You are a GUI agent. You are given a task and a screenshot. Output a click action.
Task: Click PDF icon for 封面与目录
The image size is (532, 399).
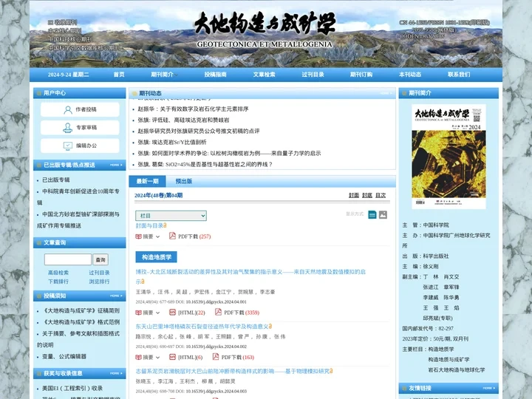[x=172, y=236]
